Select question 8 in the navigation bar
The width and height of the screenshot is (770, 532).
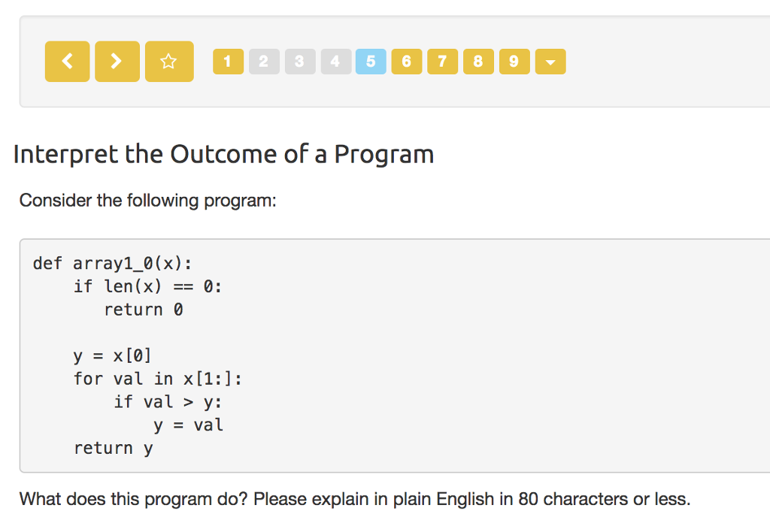click(478, 62)
